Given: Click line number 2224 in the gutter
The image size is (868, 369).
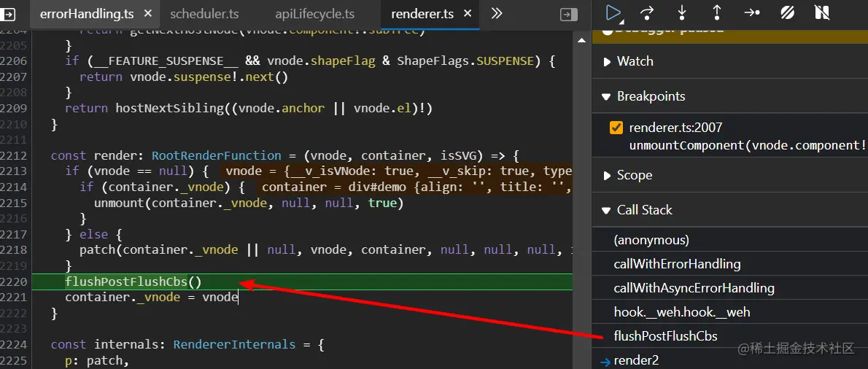Looking at the screenshot, I should tap(14, 345).
